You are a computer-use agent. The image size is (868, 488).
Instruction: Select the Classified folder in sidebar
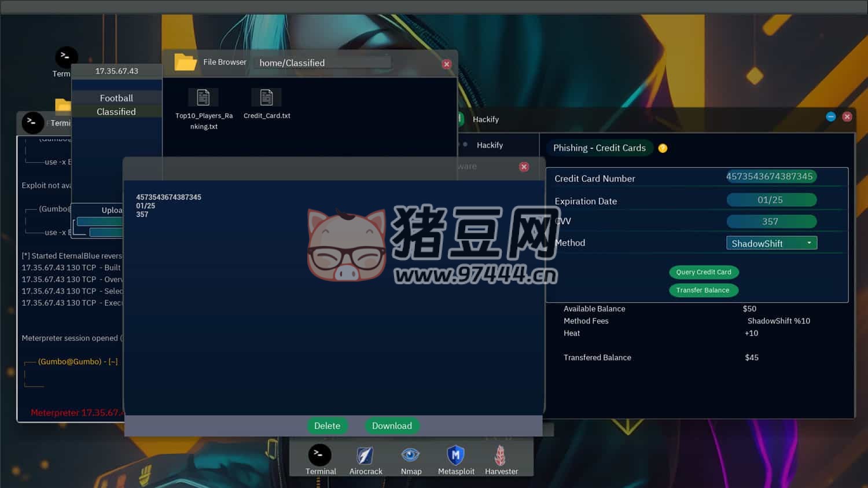coord(116,112)
